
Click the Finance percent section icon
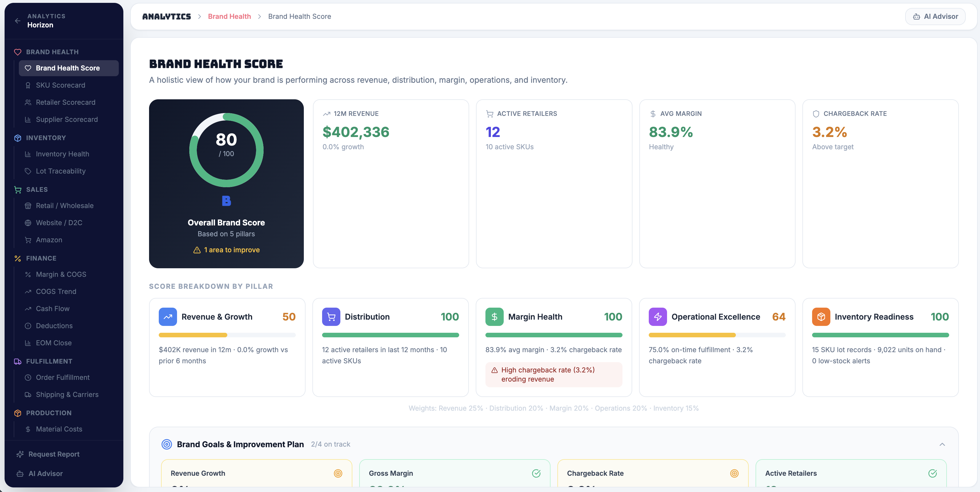coord(17,258)
